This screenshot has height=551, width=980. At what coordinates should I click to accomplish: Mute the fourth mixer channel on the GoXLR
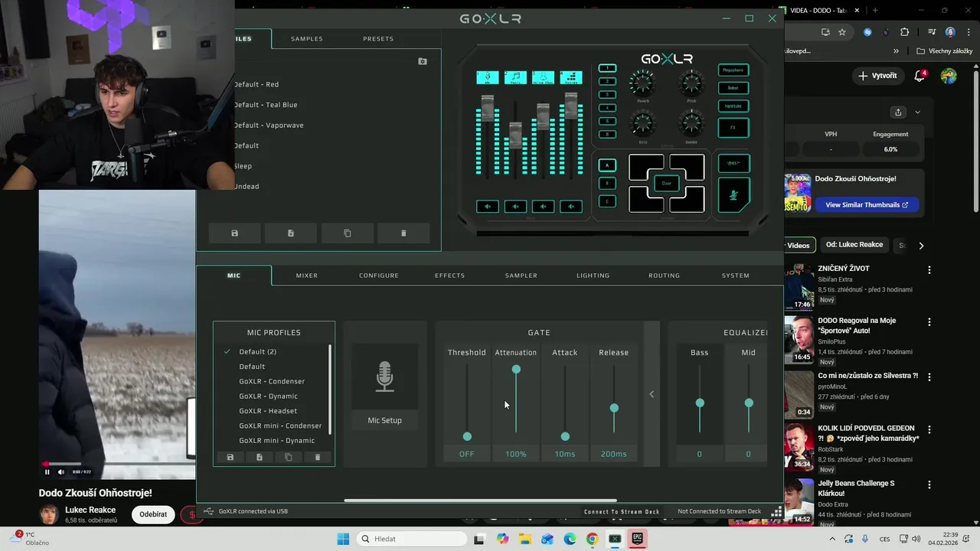point(570,207)
